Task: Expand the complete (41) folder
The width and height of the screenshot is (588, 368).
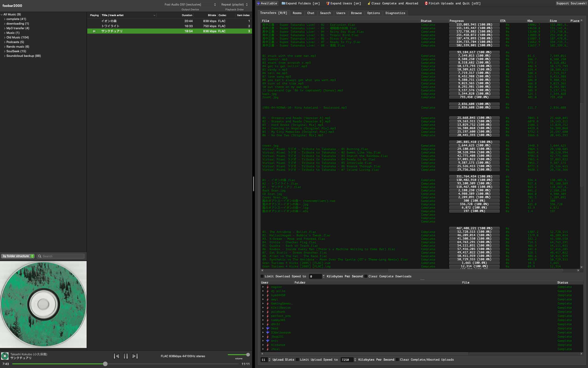Action: tap(5, 19)
